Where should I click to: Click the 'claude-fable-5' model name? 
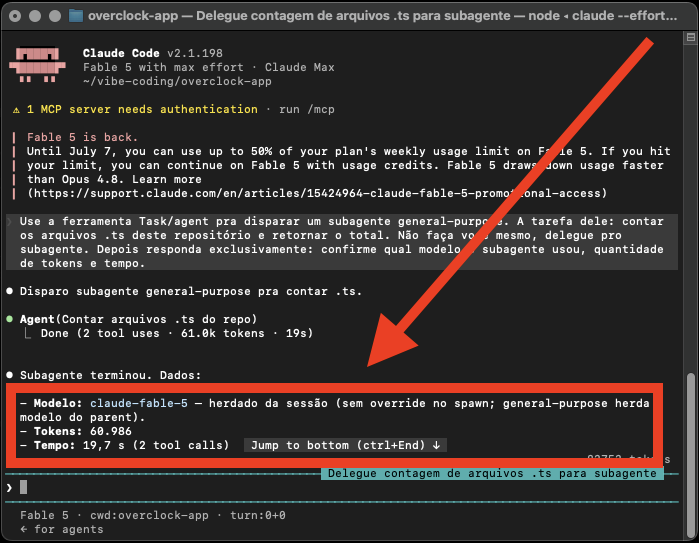click(139, 403)
